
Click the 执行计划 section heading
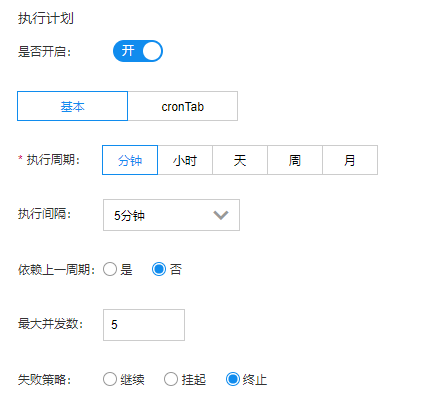coord(46,18)
